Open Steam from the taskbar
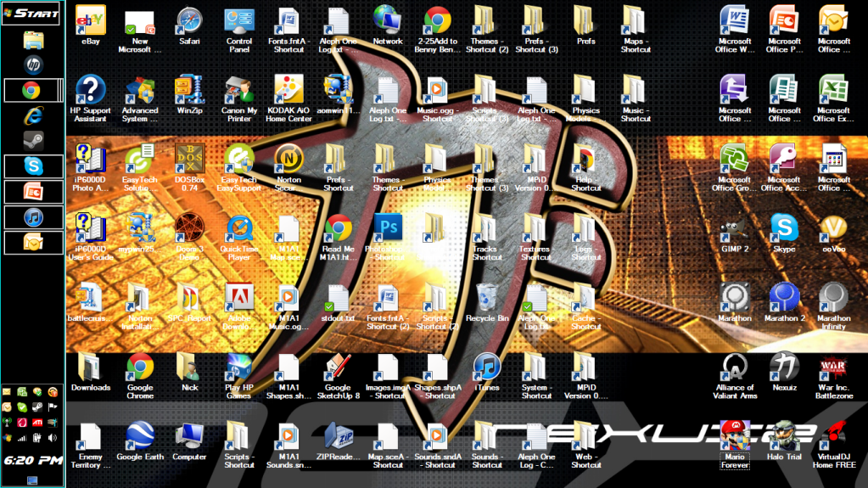This screenshot has width=868, height=488. point(32,141)
